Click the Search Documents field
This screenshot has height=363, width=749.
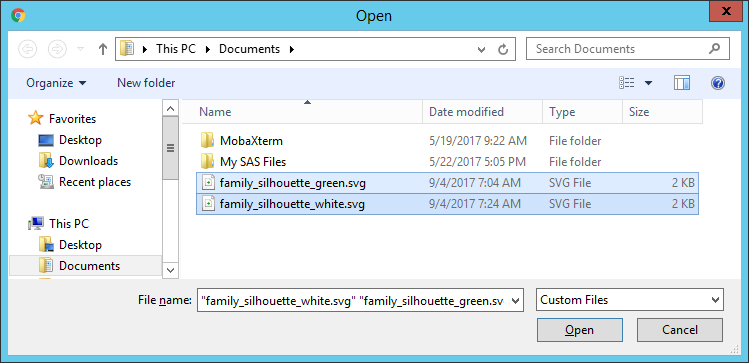point(628,49)
